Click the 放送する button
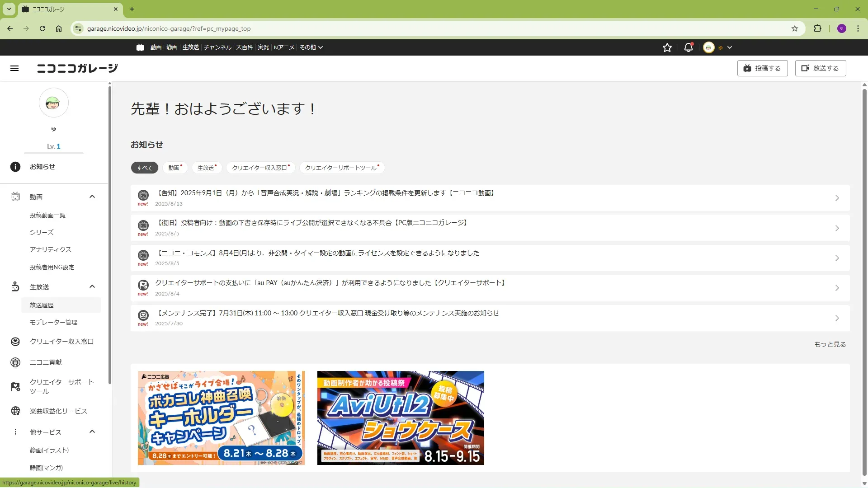 tap(820, 68)
